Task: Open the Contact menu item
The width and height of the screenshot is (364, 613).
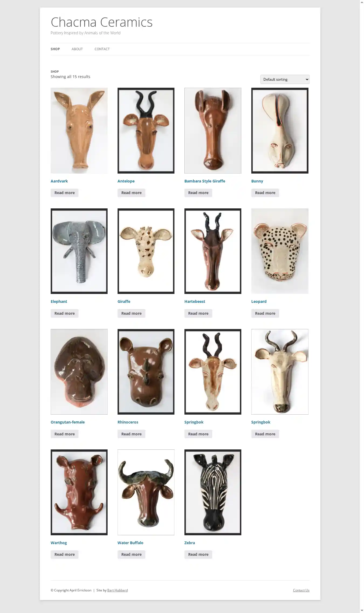Action: click(x=102, y=49)
